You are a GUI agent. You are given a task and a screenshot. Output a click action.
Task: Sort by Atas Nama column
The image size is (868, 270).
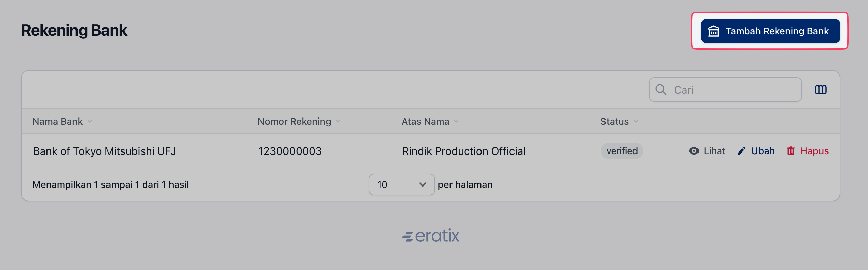click(430, 121)
